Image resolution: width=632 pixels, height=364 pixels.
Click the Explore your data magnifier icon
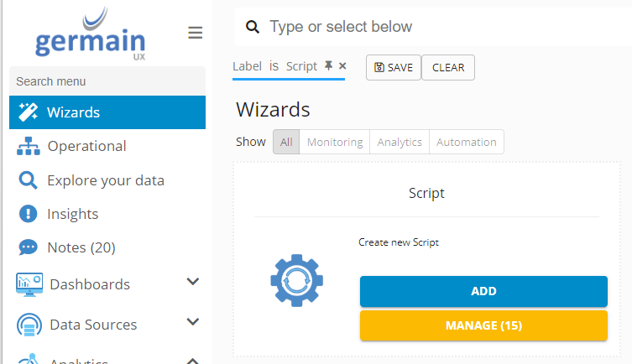(29, 180)
